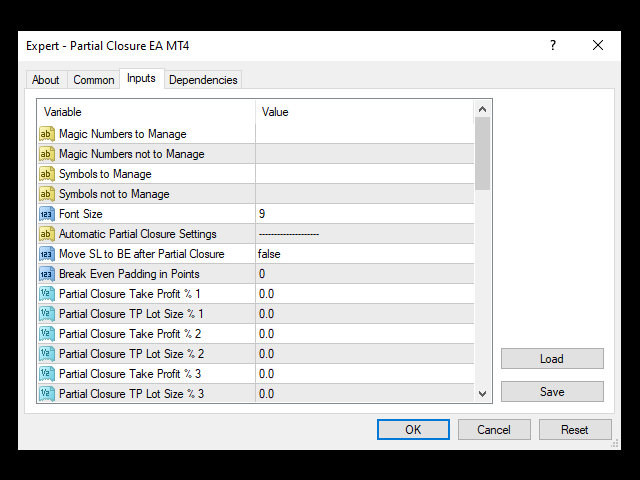Confirm settings with the OK button

tap(413, 430)
